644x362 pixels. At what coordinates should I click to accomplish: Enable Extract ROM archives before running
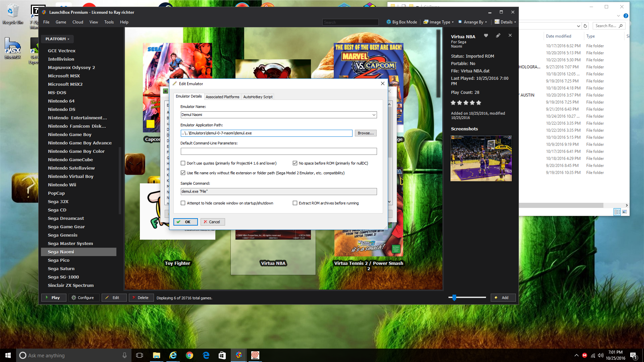click(295, 203)
